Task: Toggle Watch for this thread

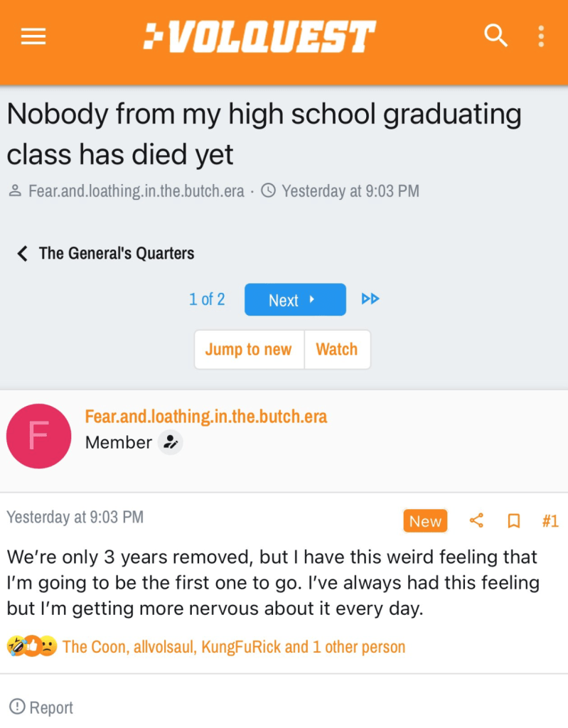Action: [x=337, y=350]
